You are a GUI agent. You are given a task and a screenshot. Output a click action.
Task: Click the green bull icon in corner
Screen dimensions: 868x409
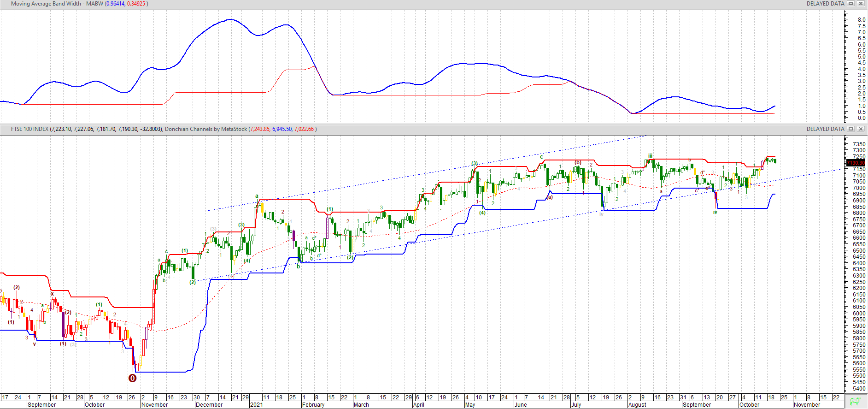pyautogui.click(x=856, y=402)
